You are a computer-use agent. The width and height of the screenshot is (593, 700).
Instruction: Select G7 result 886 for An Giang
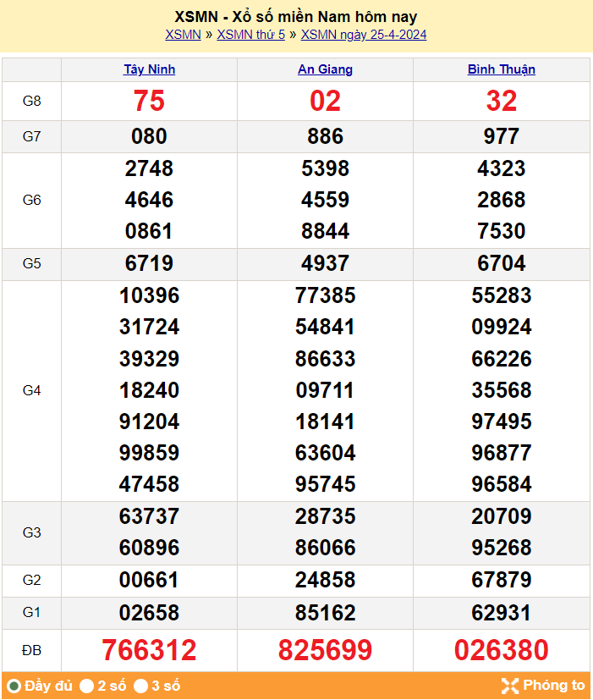point(325,136)
